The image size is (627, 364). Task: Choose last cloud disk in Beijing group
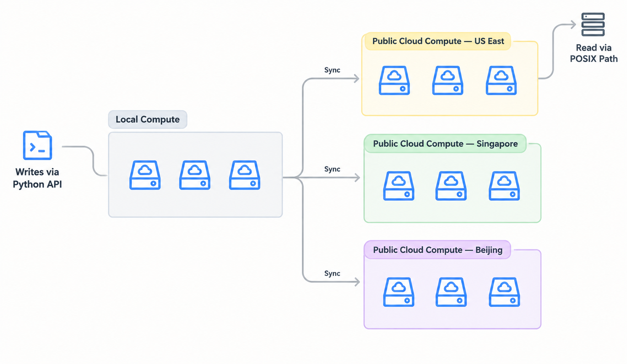(504, 292)
